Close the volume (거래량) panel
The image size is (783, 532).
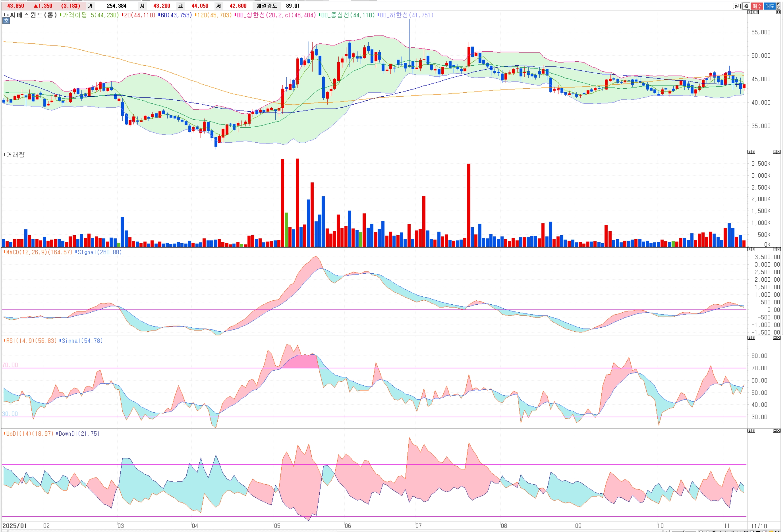[778, 152]
